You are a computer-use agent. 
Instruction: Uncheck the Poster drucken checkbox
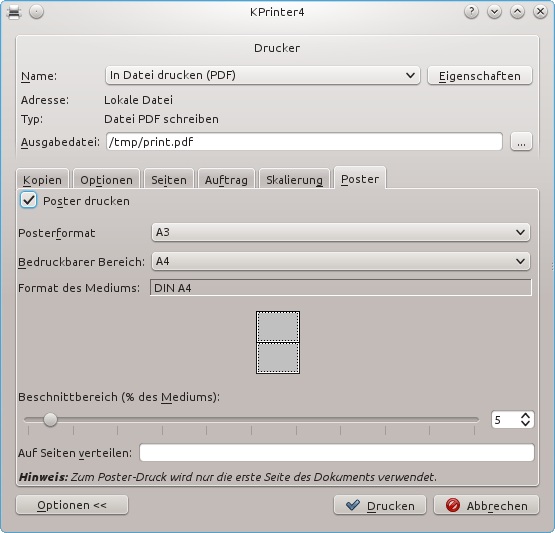28,200
